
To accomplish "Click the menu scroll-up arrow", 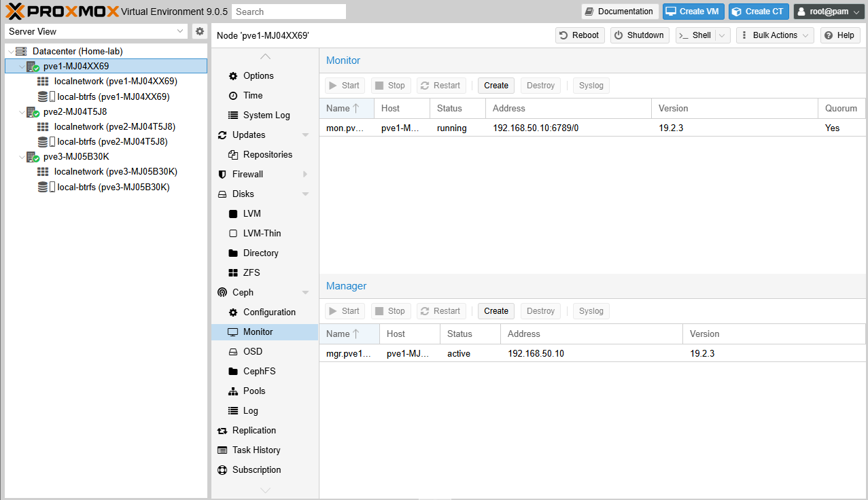I will point(265,56).
